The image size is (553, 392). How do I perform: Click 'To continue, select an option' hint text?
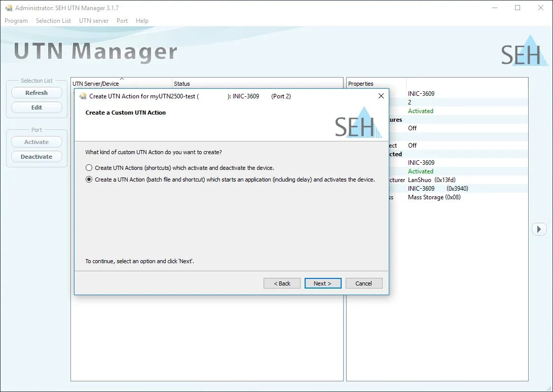tap(140, 261)
